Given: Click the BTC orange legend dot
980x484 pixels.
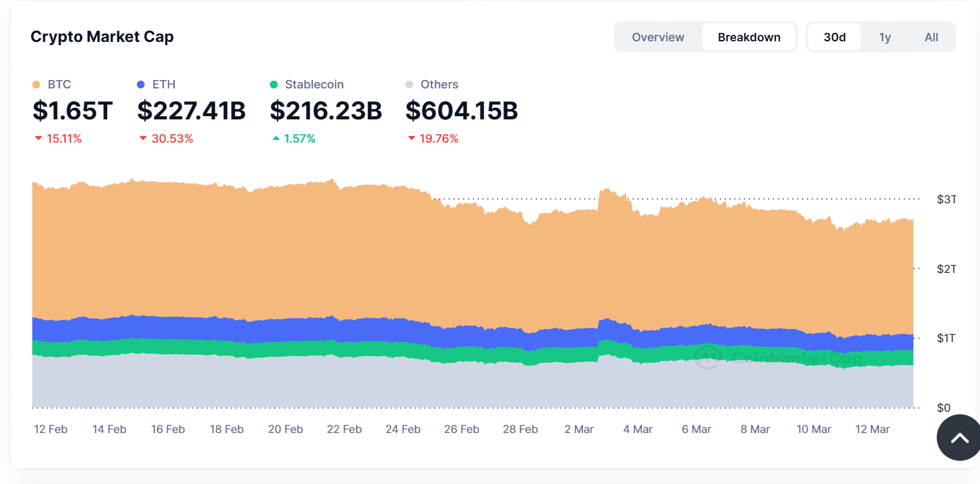Looking at the screenshot, I should pyautogui.click(x=36, y=85).
